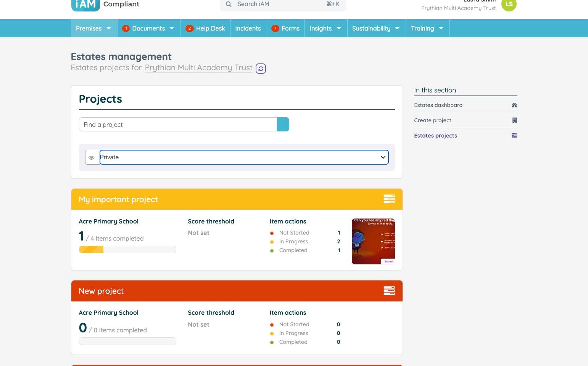Open the Private visibility dropdown
The image size is (588, 366).
click(244, 157)
